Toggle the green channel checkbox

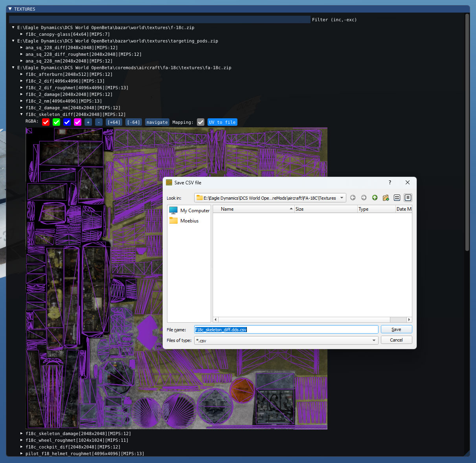(57, 122)
